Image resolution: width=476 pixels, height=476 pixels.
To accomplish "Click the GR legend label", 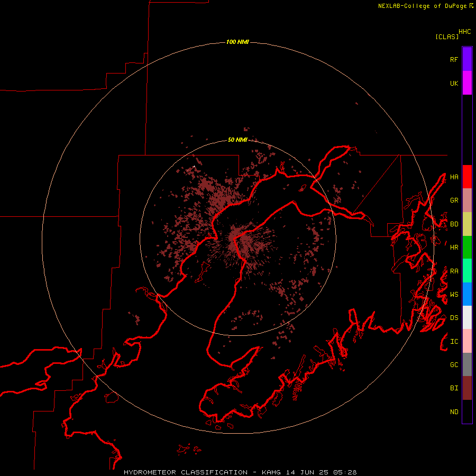I will (x=454, y=200).
